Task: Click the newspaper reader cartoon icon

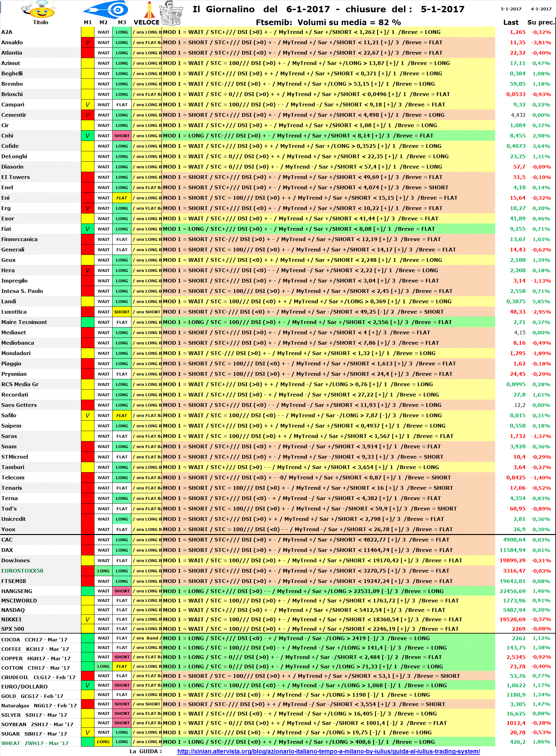Action: point(172,13)
